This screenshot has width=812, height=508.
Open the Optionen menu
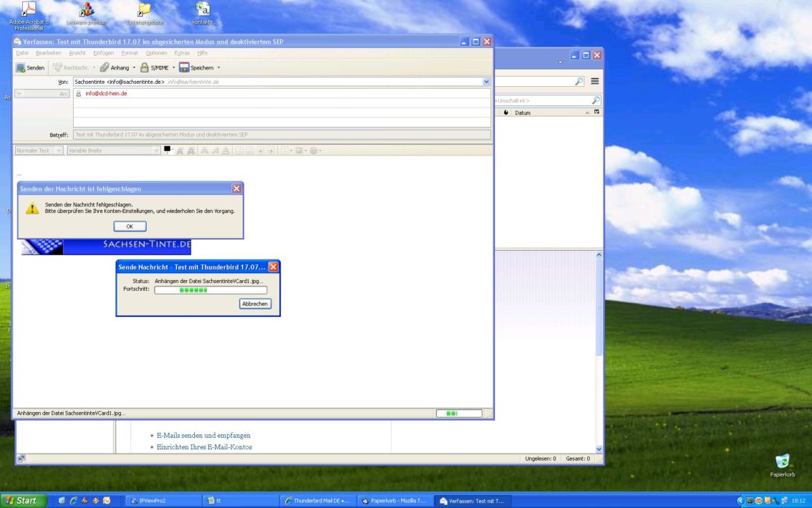(156, 53)
